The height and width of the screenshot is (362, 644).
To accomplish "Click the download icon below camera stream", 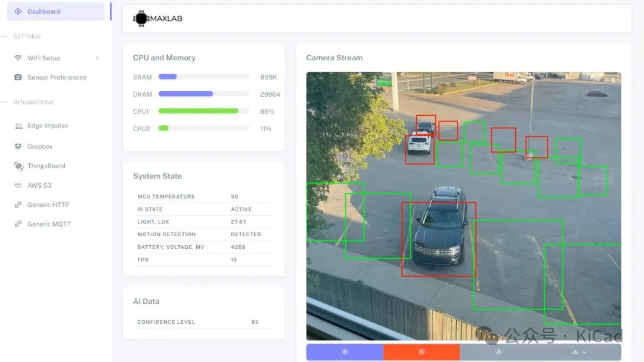I will [575, 352].
